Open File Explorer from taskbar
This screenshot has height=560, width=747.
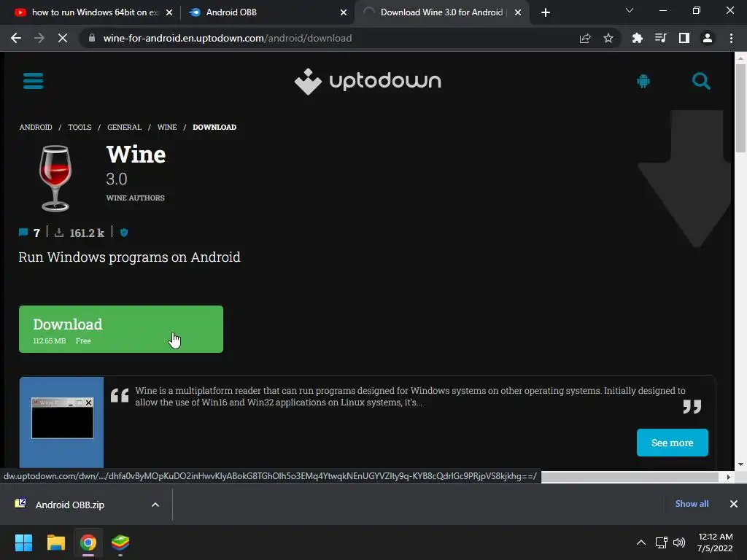pos(55,542)
